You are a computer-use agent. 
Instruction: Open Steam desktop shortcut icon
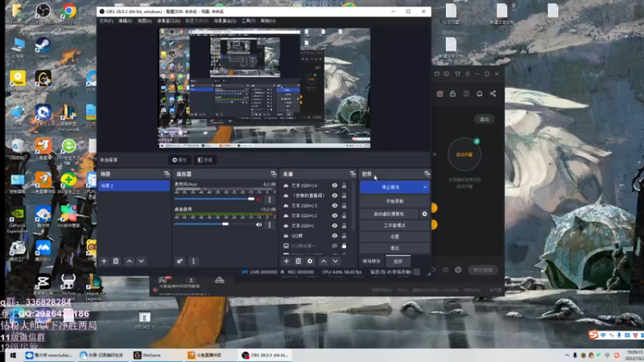(43, 47)
